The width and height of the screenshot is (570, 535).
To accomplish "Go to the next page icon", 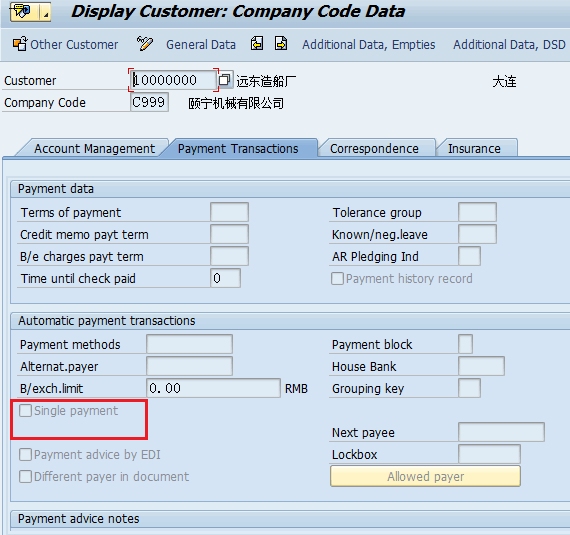I will point(281,44).
